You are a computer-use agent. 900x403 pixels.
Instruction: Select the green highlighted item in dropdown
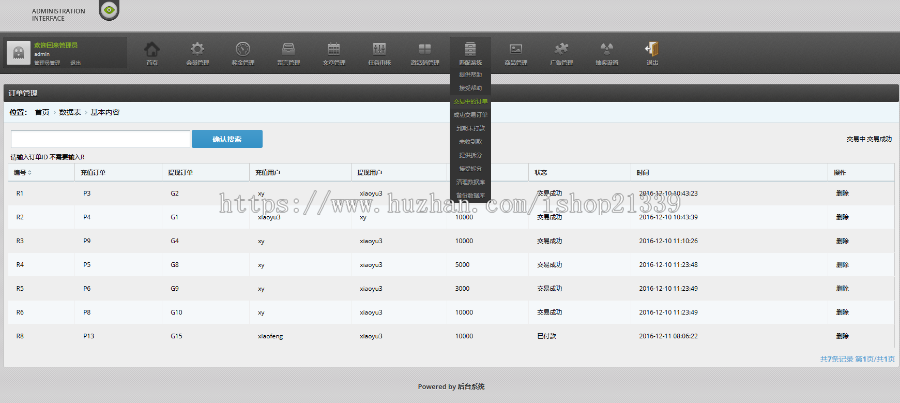tap(470, 101)
